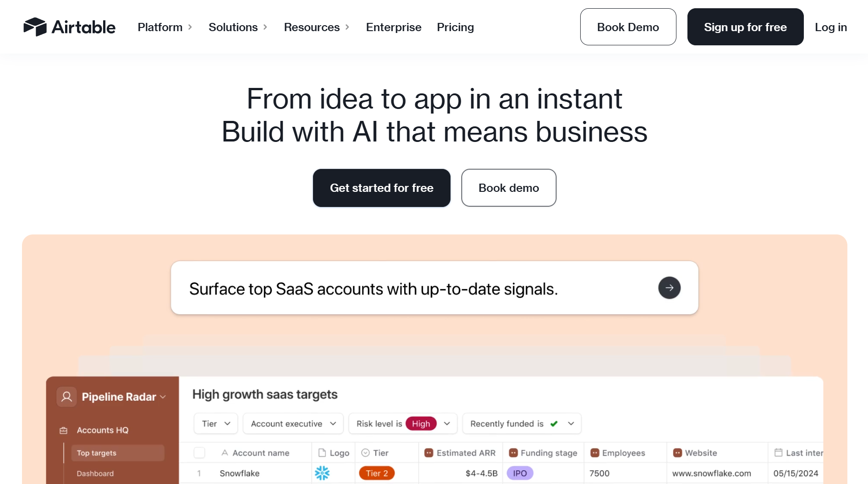This screenshot has height=484, width=868.
Task: Click the user avatar beside Pipeline Radar
Action: 66,397
